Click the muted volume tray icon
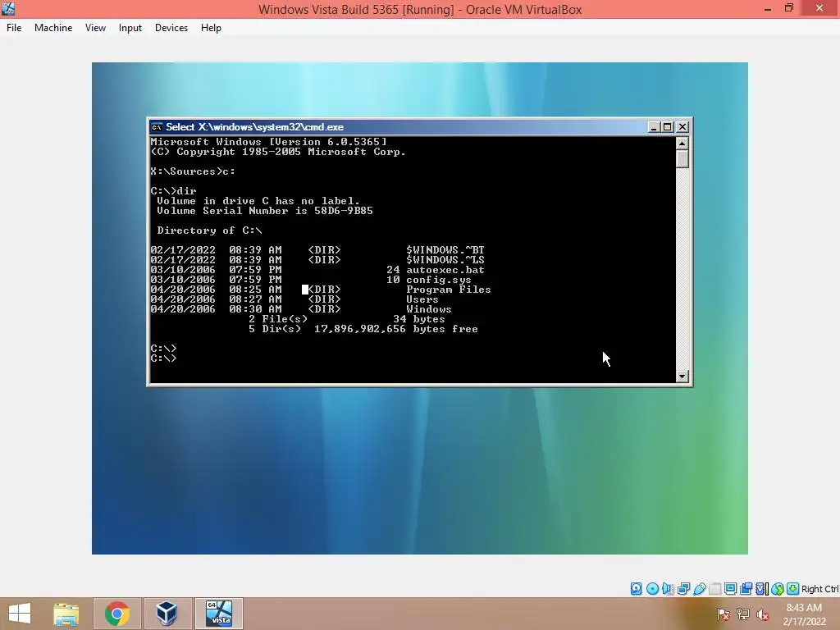 pyautogui.click(x=762, y=614)
